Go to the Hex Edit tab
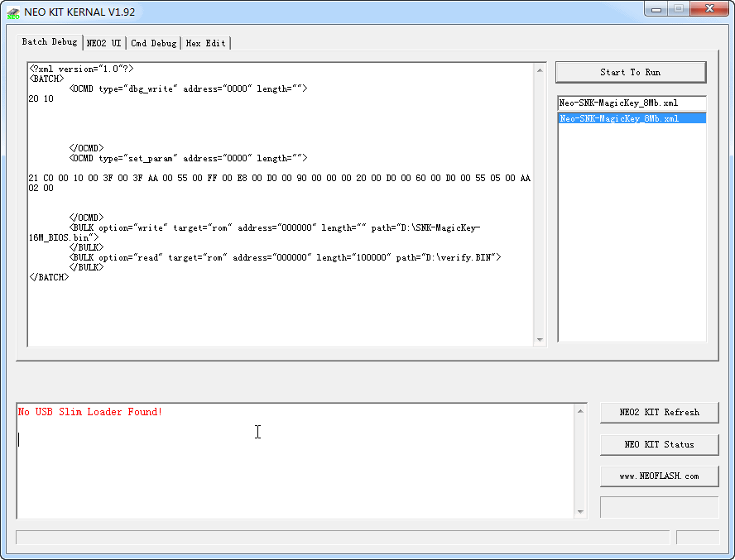Image resolution: width=735 pixels, height=560 pixels. coord(205,43)
